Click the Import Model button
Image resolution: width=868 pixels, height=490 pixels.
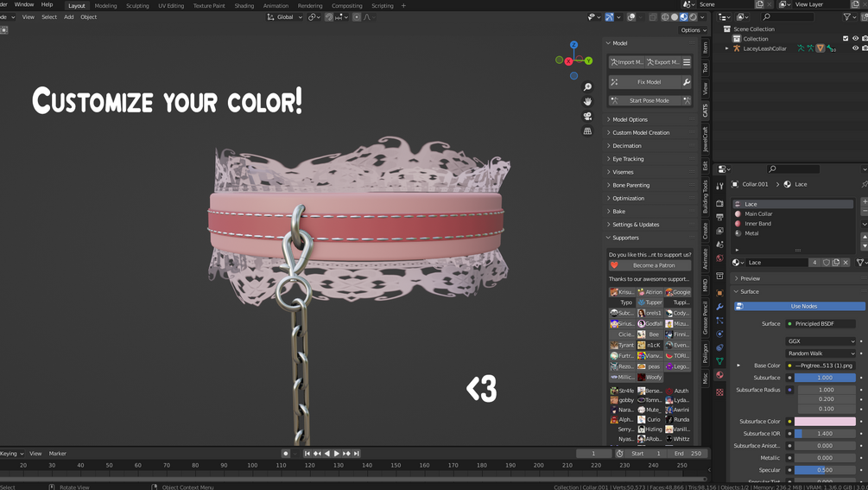tap(627, 62)
